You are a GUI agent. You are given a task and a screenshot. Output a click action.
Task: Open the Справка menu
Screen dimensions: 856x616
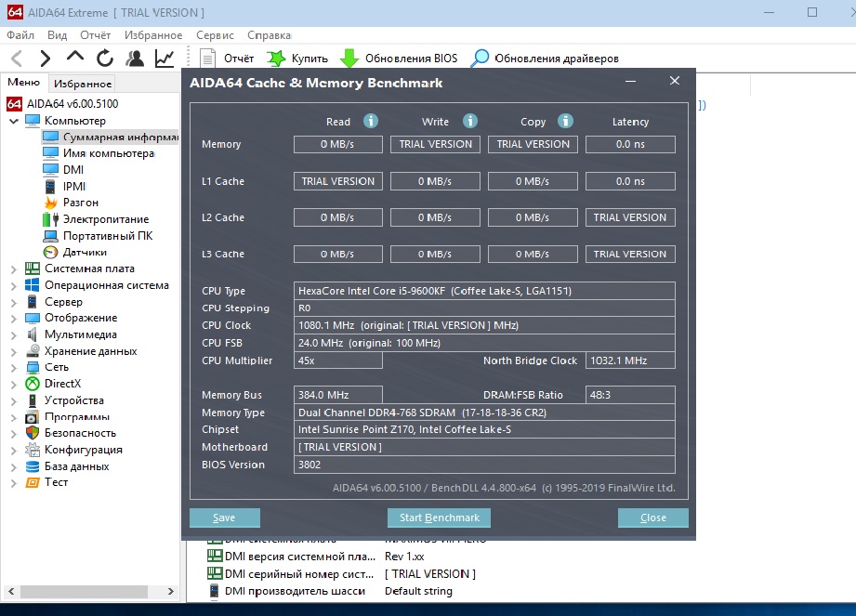coord(269,35)
